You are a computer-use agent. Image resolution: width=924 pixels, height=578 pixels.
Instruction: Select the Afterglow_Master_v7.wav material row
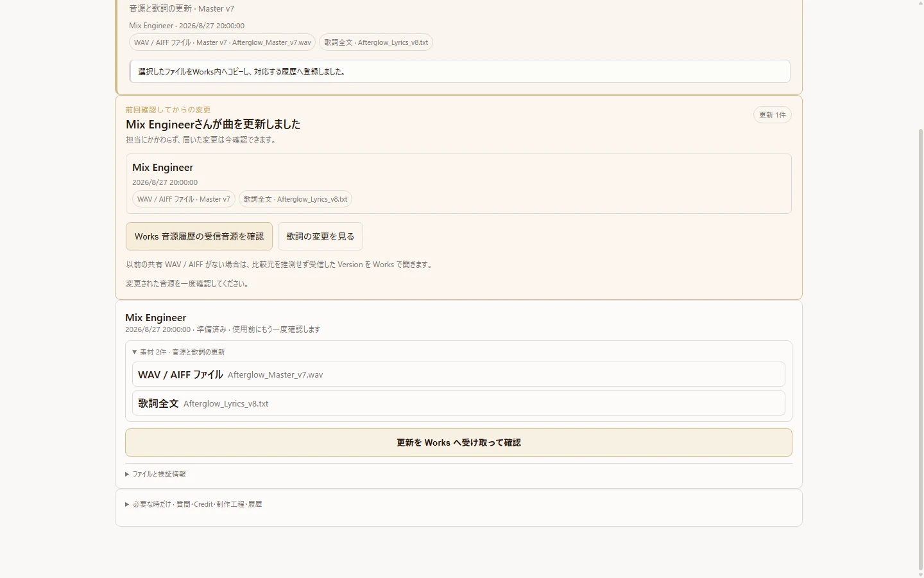click(459, 374)
